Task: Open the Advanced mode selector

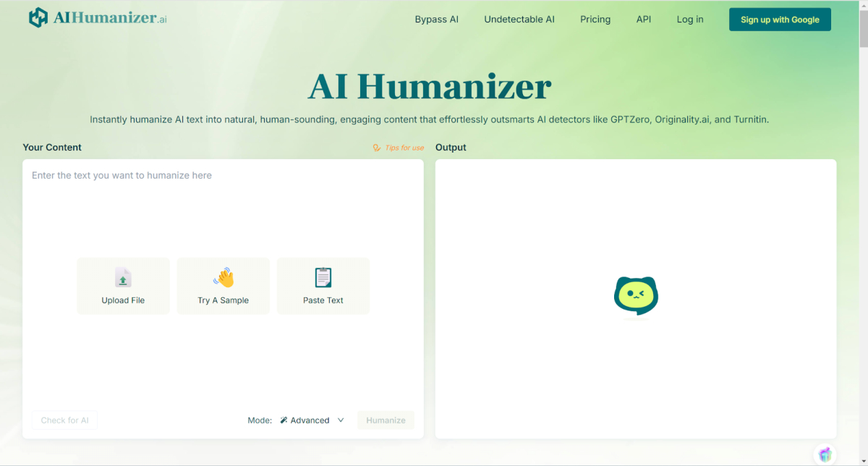Action: [310, 420]
